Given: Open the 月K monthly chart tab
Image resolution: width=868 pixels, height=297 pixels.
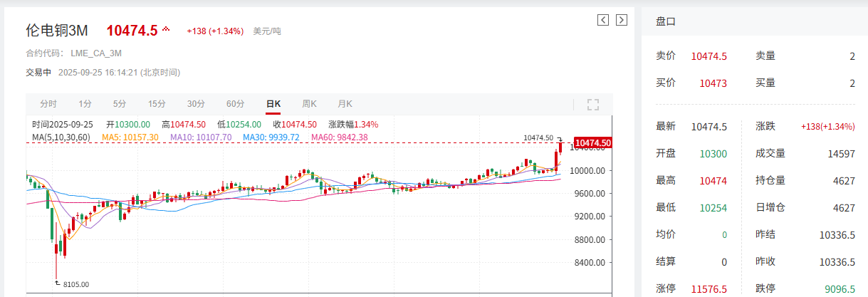Looking at the screenshot, I should pyautogui.click(x=345, y=104).
